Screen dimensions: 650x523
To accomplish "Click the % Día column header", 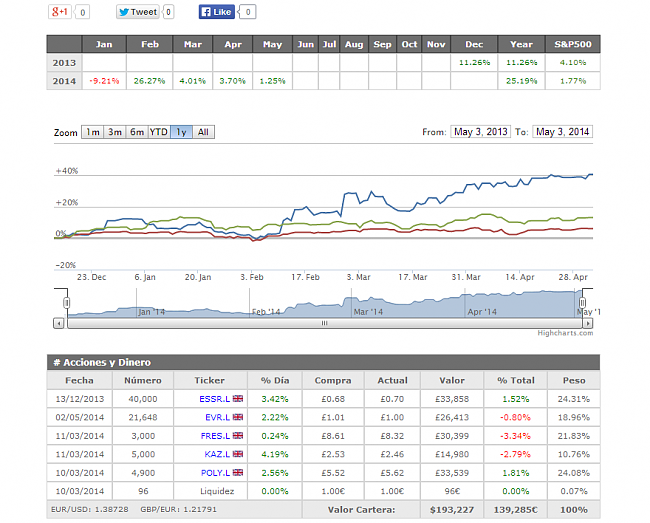I will (x=275, y=380).
